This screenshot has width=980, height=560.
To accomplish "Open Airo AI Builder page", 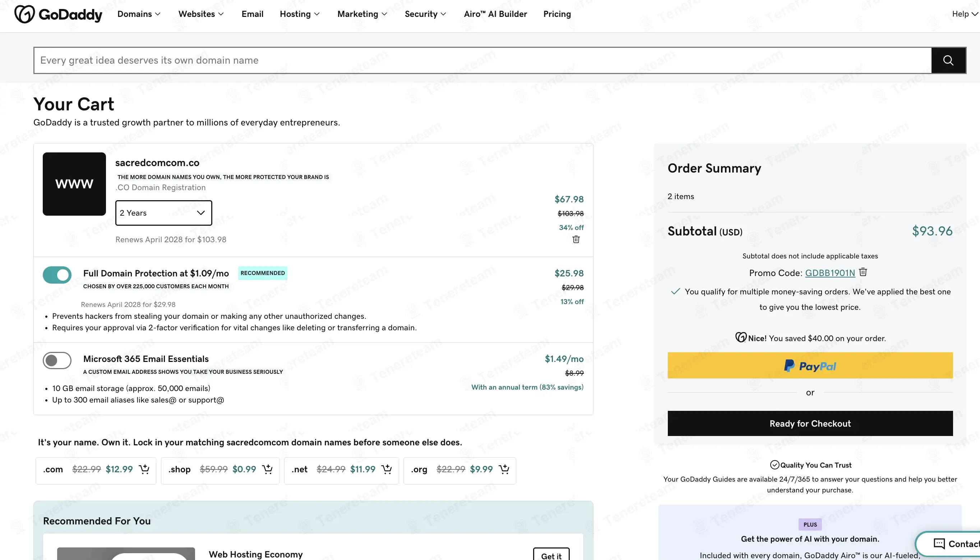I will tap(495, 14).
